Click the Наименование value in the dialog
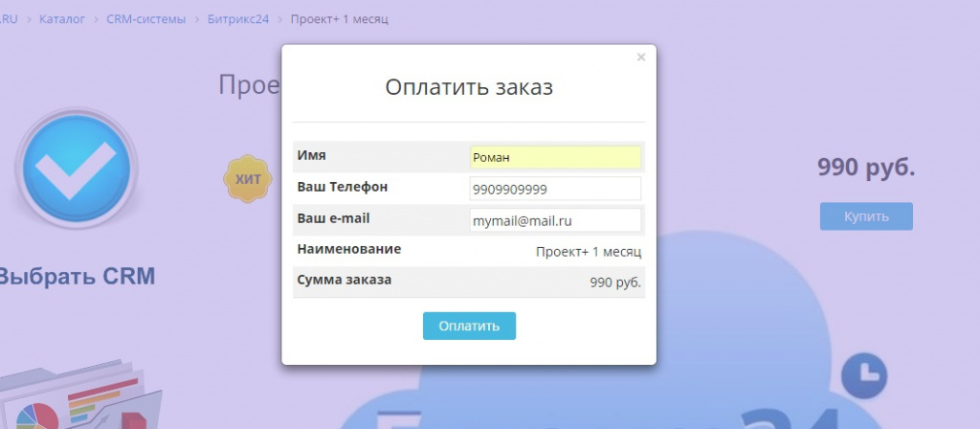Screen dimensions: 980x429 point(588,251)
